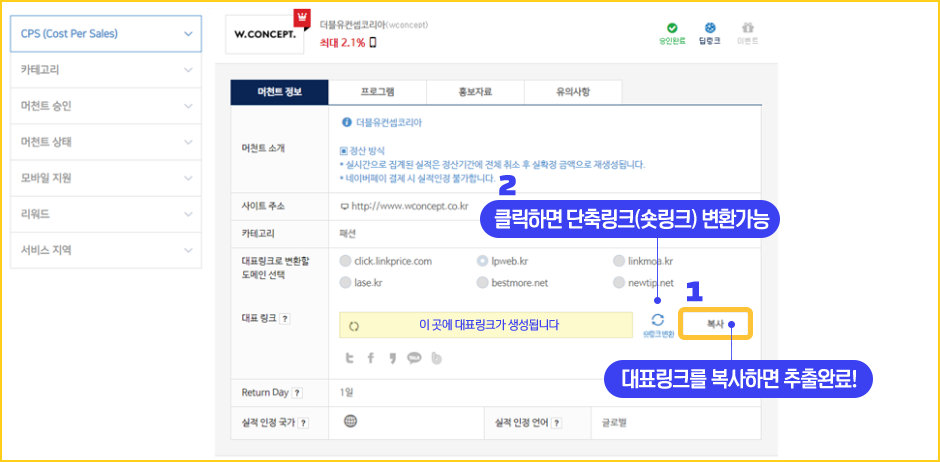Click the 이벤트 gift icon
This screenshot has width=940, height=462.
pyautogui.click(x=748, y=28)
